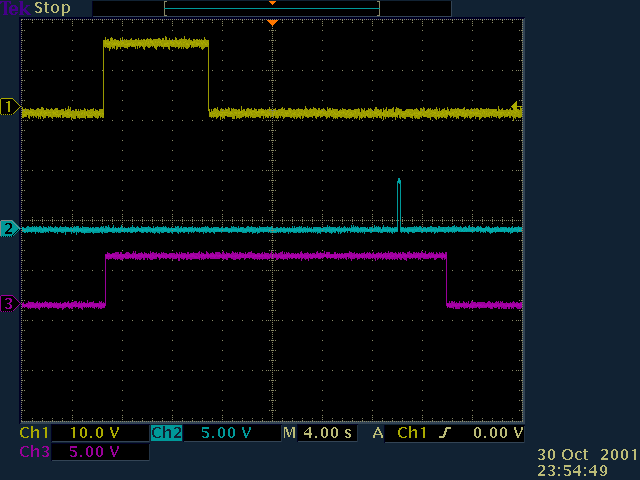Click the Tek logo in top corner
The width and height of the screenshot is (640, 480).
[15, 8]
